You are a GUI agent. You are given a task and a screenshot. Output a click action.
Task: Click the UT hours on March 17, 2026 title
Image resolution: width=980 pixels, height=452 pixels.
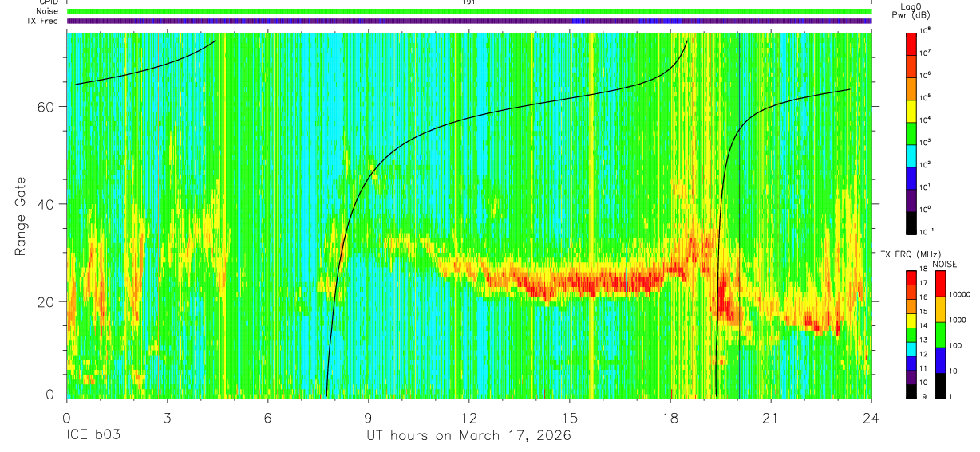tap(468, 437)
